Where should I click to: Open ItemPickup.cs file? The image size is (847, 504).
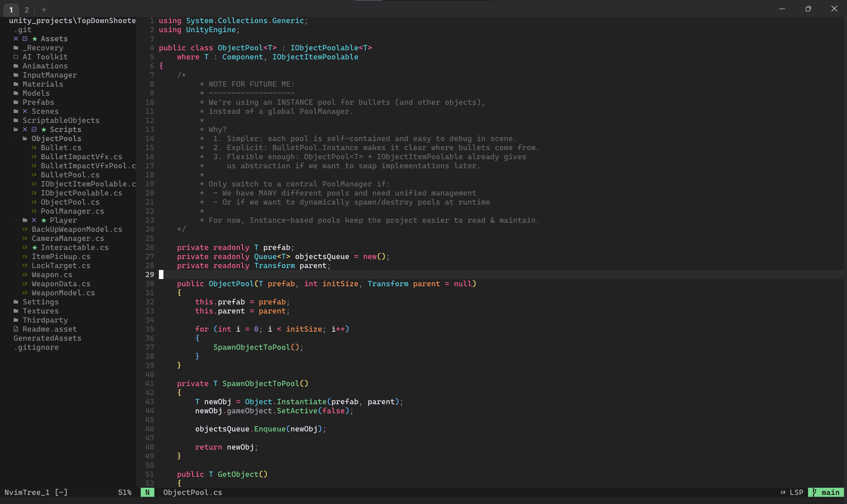tap(61, 257)
